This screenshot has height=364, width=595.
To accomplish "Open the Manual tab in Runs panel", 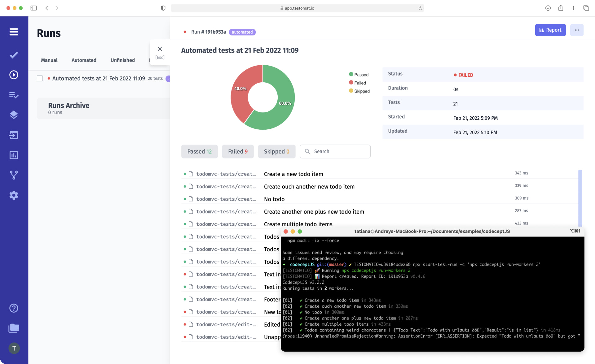I will [49, 60].
